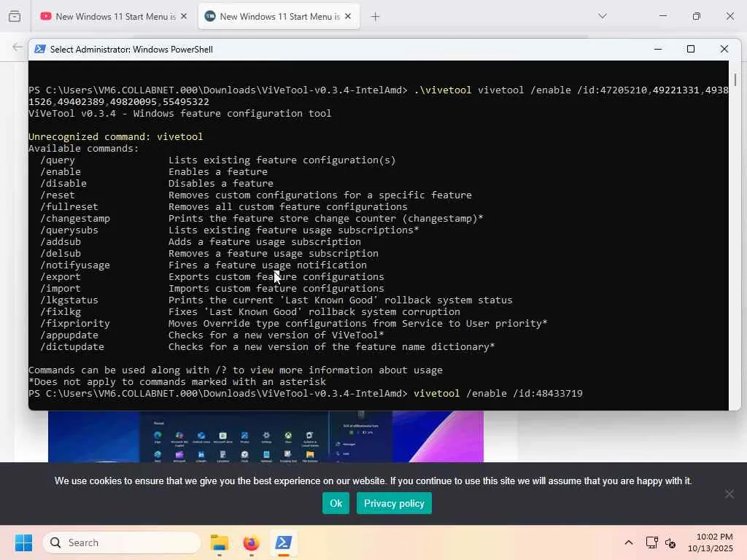Maximize the PowerShell window
747x560 pixels.
tap(691, 49)
